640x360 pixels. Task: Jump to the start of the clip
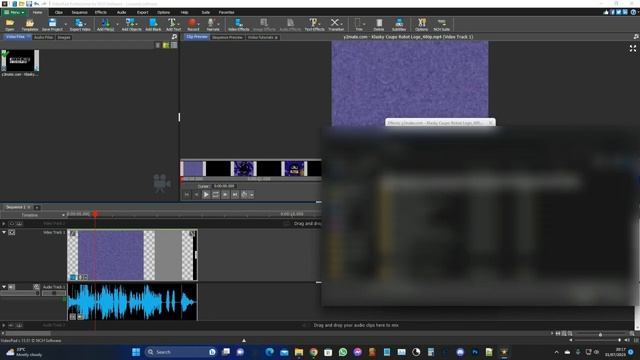(187, 195)
